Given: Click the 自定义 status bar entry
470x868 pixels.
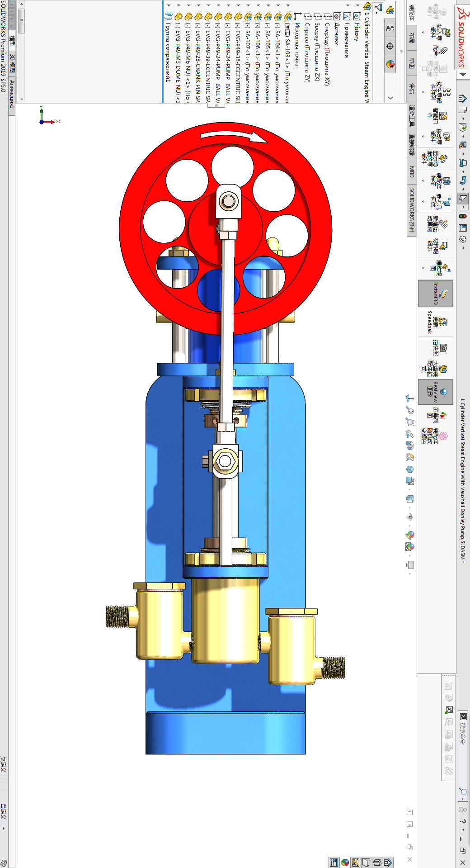Looking at the screenshot, I should 3,811.
